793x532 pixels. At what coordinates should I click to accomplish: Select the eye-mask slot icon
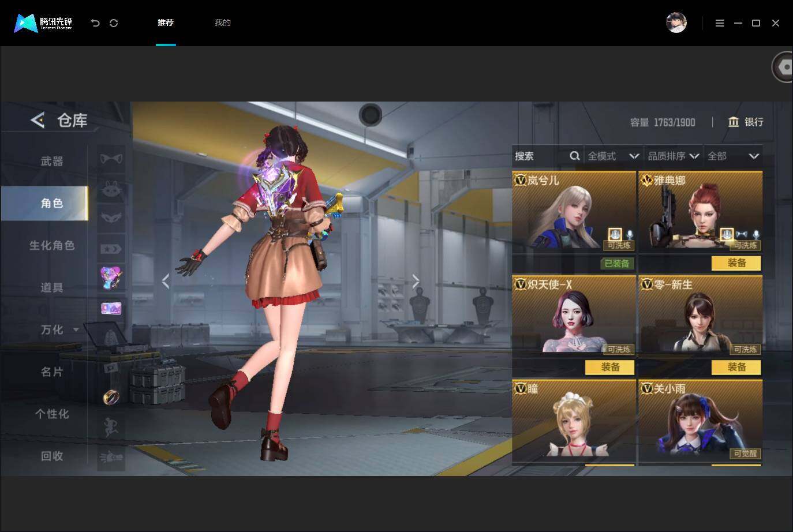coord(111,218)
